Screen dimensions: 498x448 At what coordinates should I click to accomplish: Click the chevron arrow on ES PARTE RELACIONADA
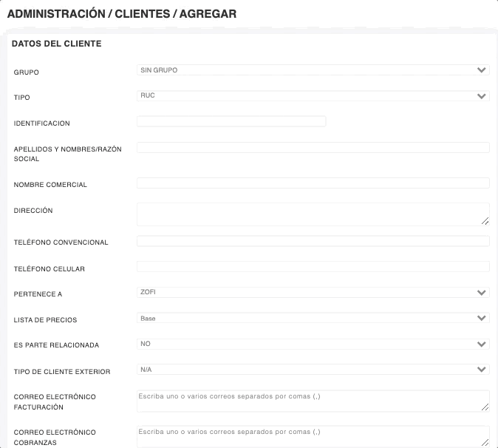tap(482, 345)
